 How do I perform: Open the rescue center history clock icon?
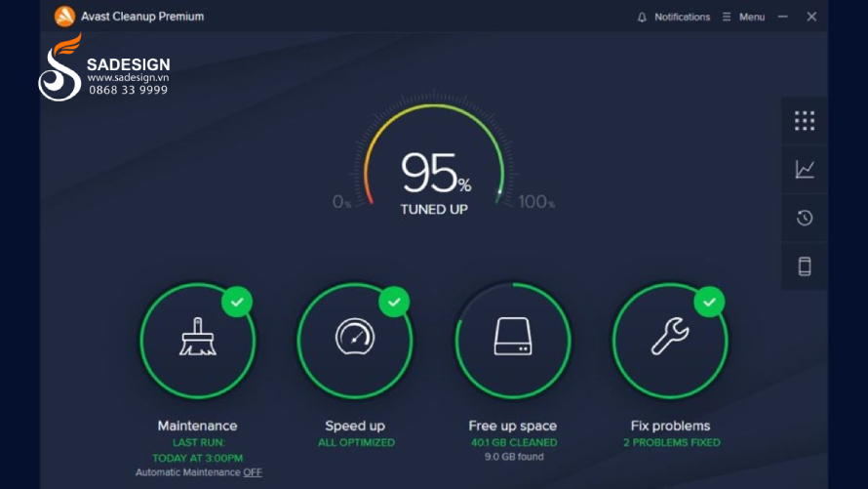[805, 218]
